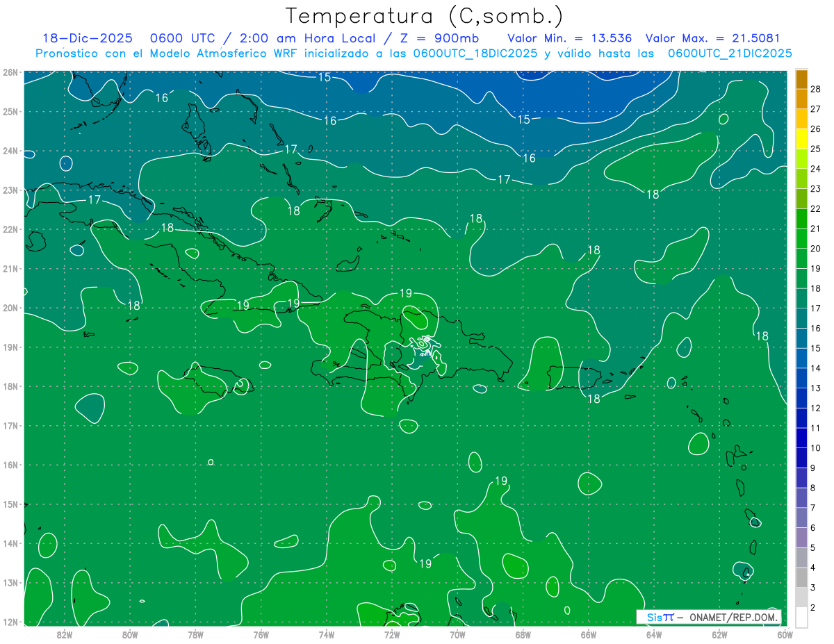Click the Temperatura (C,somb.) title
Image resolution: width=834 pixels, height=644 pixels.
click(425, 17)
